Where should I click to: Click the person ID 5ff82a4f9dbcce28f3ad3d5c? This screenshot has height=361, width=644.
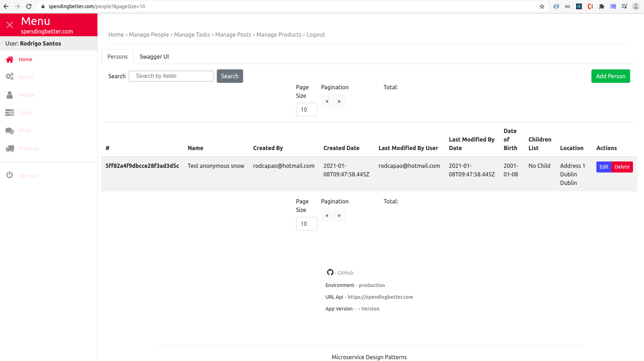point(142,166)
